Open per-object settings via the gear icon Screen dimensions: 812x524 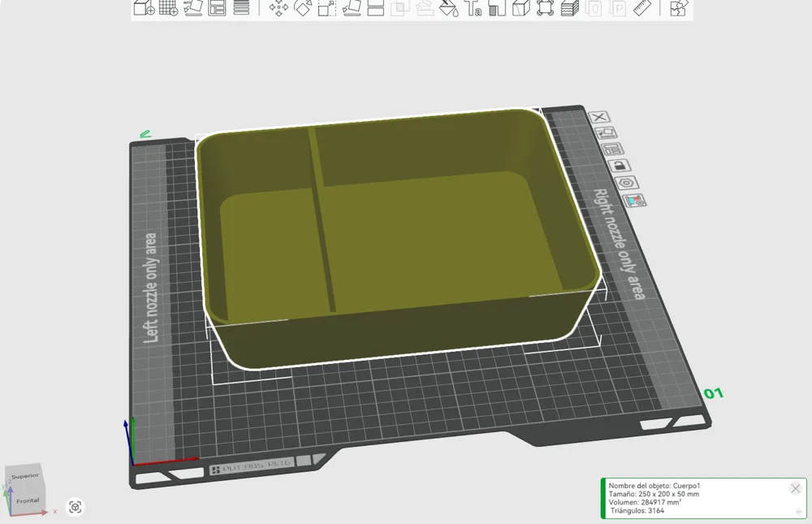click(627, 182)
